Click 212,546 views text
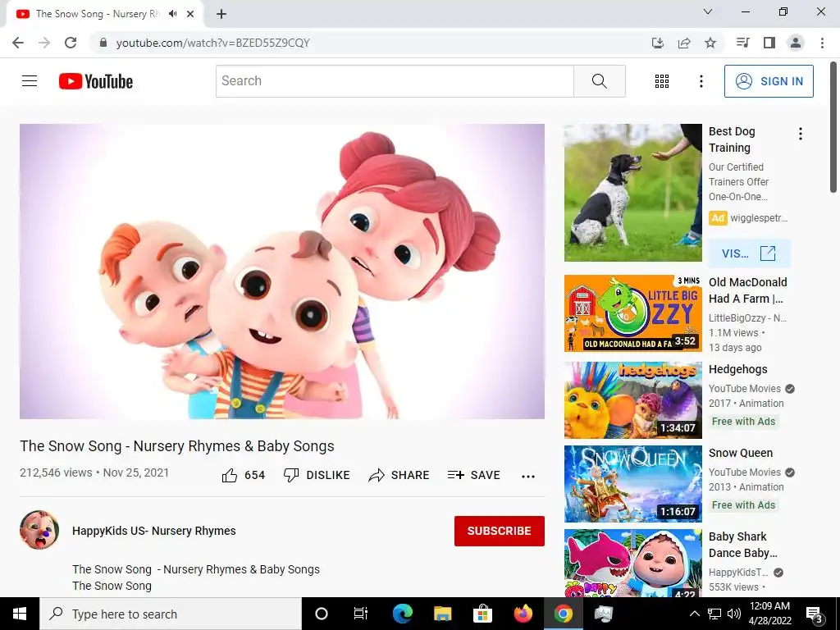The image size is (840, 630). (x=56, y=472)
